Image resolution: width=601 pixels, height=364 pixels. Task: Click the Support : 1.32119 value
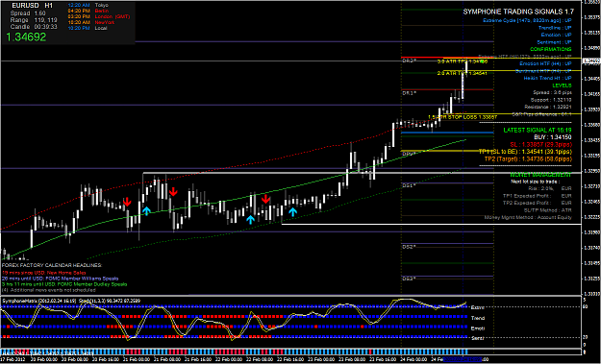click(x=551, y=100)
